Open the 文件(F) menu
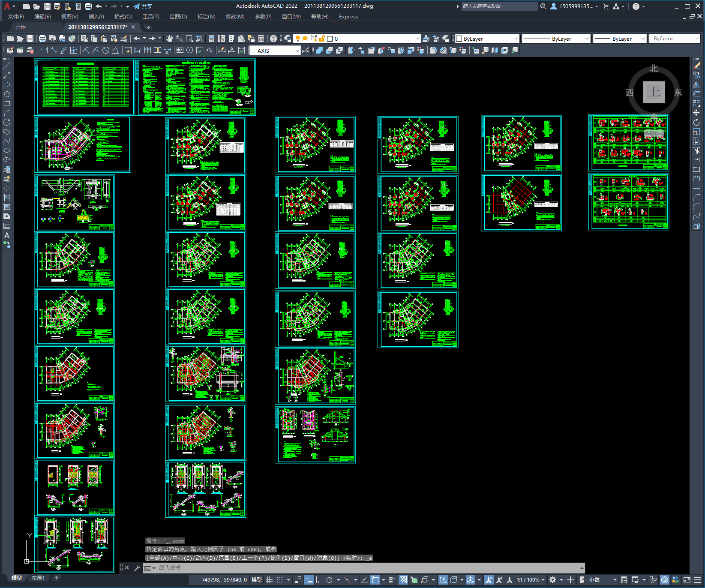 16,17
